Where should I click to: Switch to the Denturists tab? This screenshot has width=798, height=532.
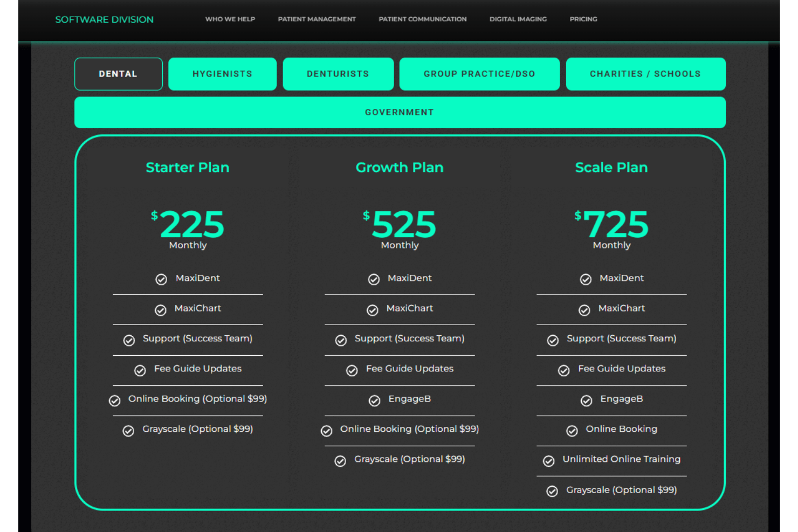coord(338,74)
